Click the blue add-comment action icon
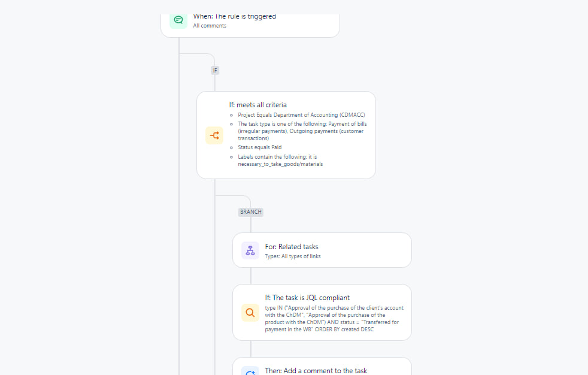 250,371
